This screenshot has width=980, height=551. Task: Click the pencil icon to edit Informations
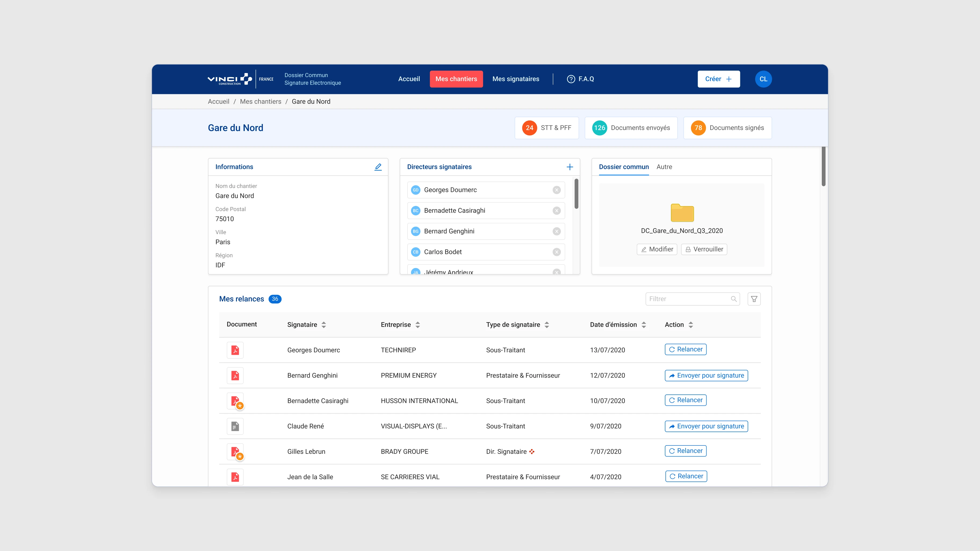(x=378, y=166)
